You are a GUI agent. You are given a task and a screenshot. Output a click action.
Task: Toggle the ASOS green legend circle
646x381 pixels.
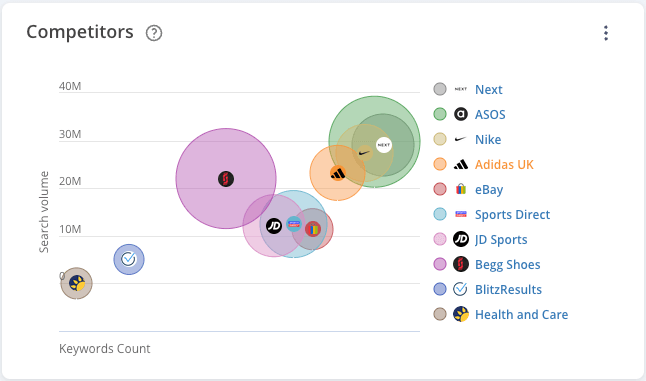(440, 114)
